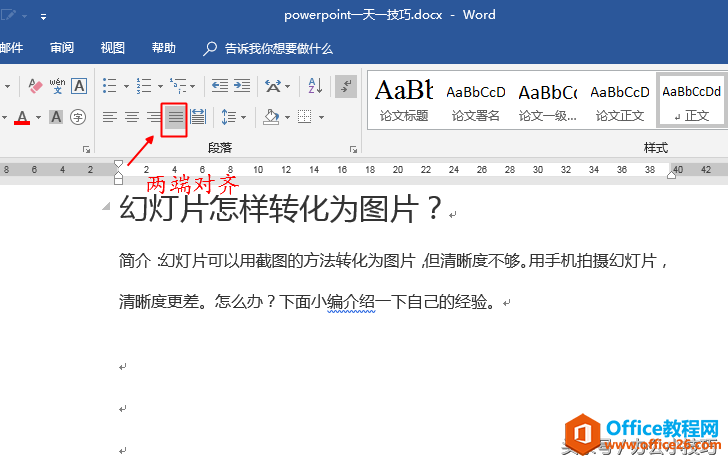This screenshot has width=728, height=462.
Task: Center-align the paragraph text
Action: (132, 118)
